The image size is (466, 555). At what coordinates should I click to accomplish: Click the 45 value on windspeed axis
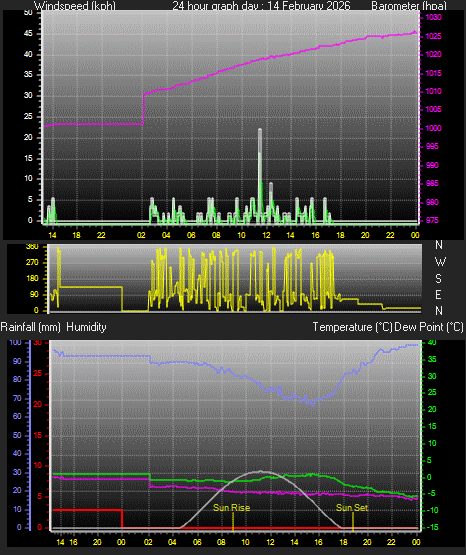tap(28, 34)
